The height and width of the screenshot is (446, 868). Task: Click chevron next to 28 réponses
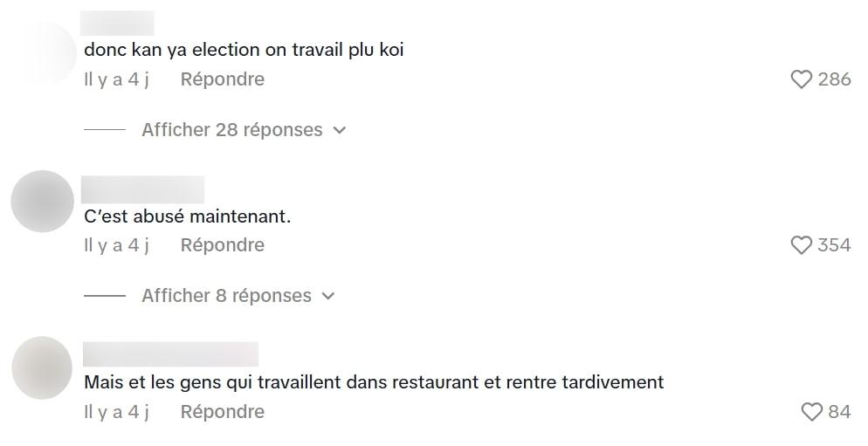click(340, 131)
